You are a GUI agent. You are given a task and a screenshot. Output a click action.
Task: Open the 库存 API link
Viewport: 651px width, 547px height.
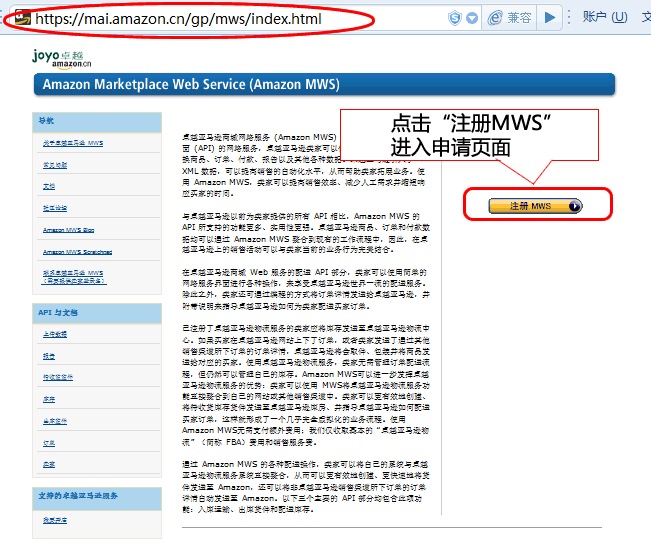[x=49, y=399]
